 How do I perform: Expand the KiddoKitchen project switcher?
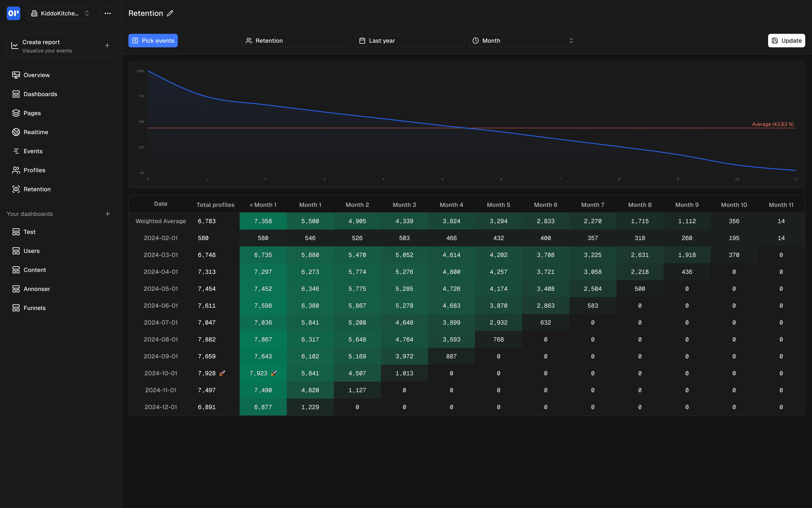pyautogui.click(x=60, y=13)
